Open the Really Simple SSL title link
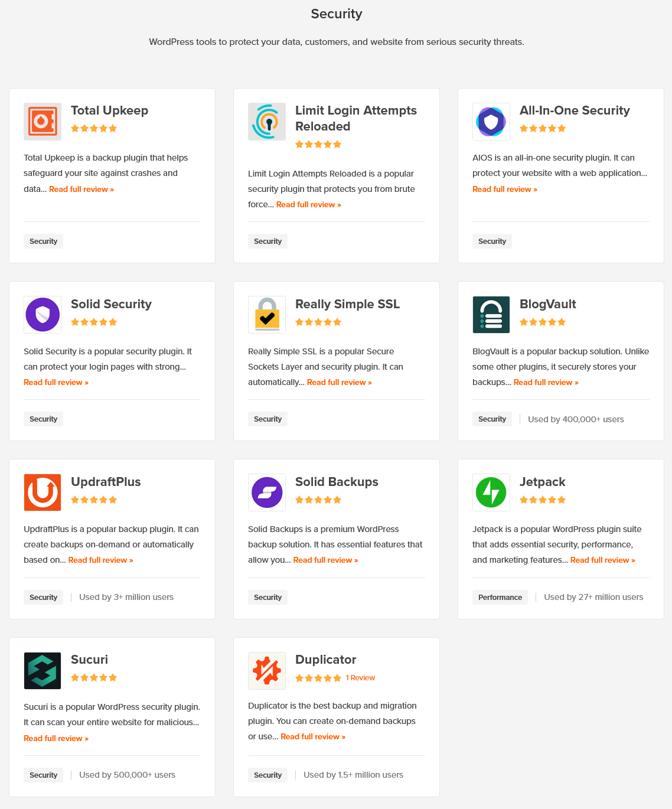 pyautogui.click(x=347, y=304)
